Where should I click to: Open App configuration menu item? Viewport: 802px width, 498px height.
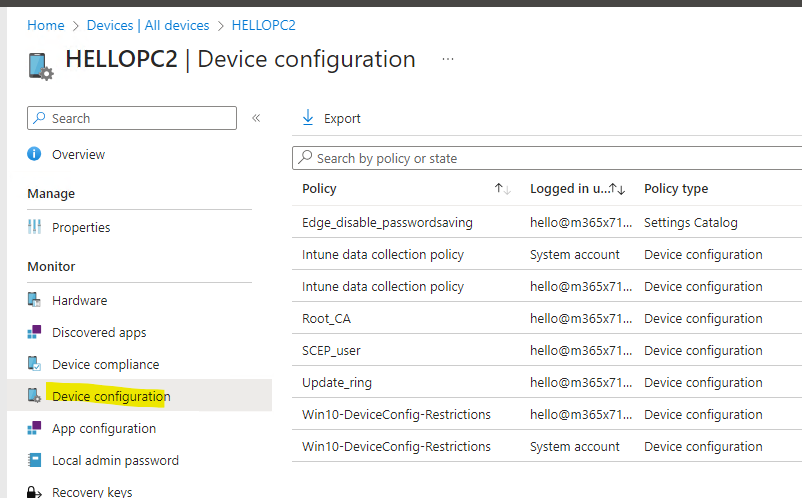point(104,428)
